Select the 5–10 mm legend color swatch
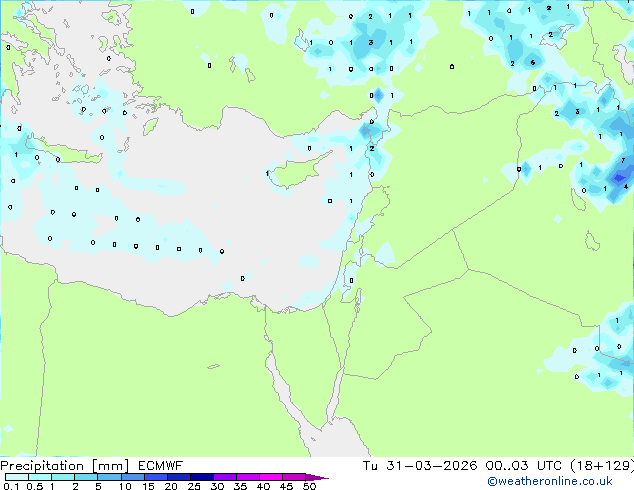634x490 pixels. (109, 477)
